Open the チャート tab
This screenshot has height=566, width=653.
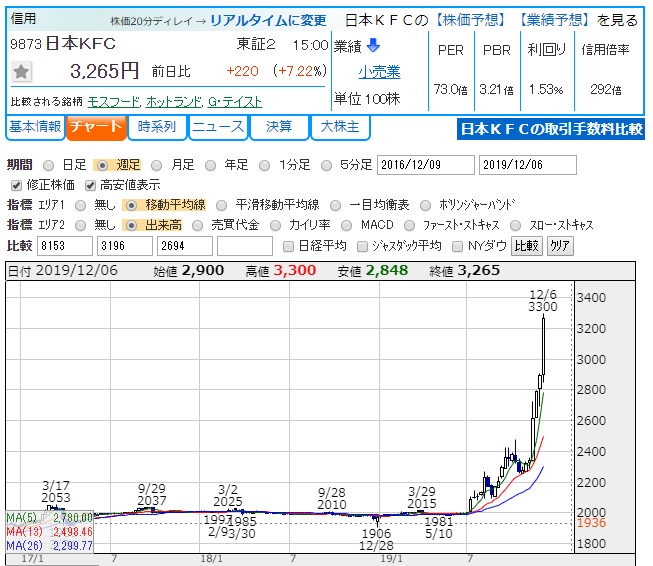(x=96, y=127)
